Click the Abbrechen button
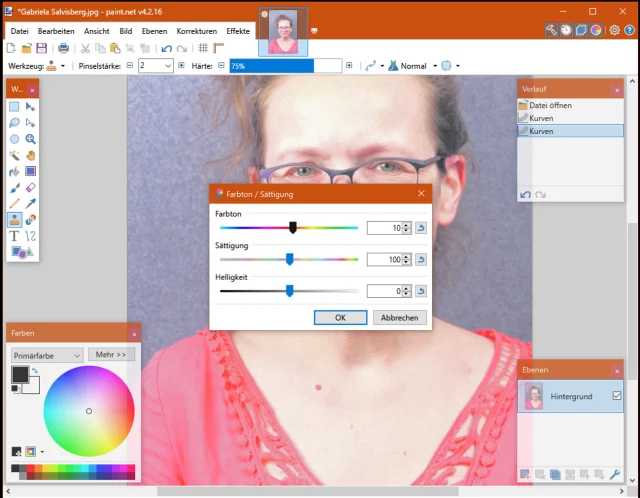Screen dimensions: 640x498 (x=400, y=317)
